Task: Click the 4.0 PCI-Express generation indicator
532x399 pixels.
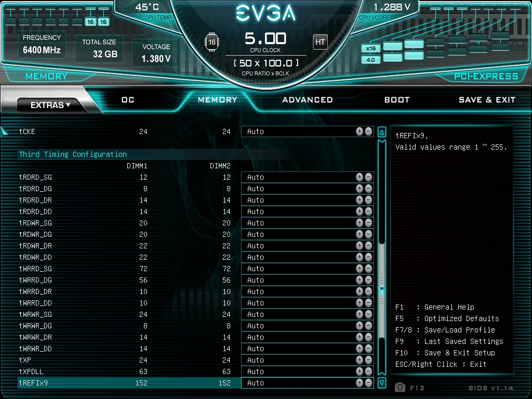Action: pyautogui.click(x=370, y=60)
